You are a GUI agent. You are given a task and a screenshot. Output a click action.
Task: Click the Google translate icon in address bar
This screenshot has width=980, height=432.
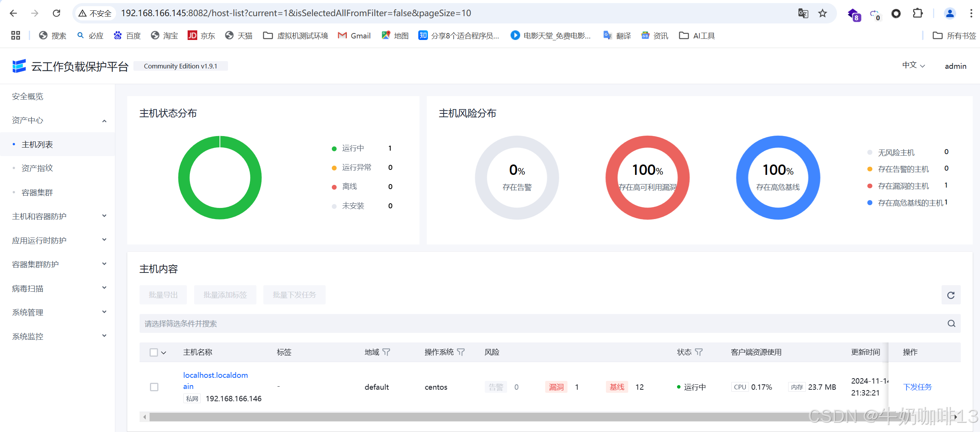[803, 13]
